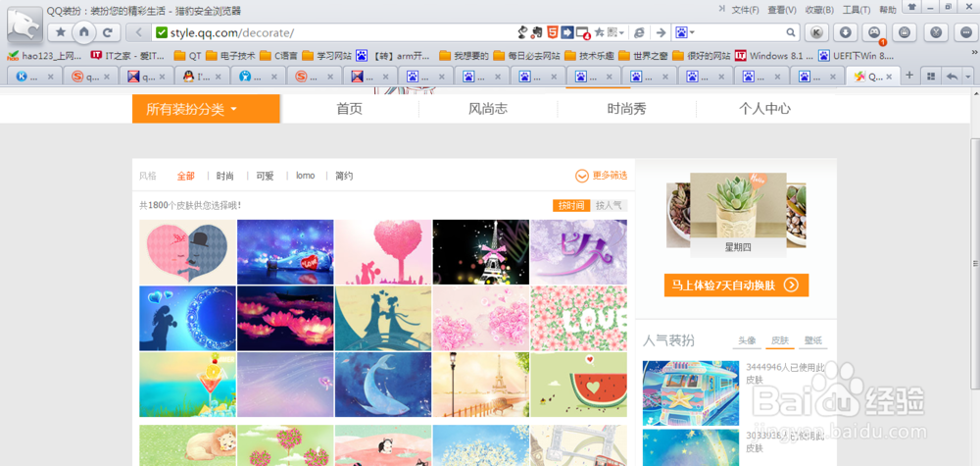Open the 文件(F) menu
This screenshot has height=466, width=980.
click(x=745, y=10)
